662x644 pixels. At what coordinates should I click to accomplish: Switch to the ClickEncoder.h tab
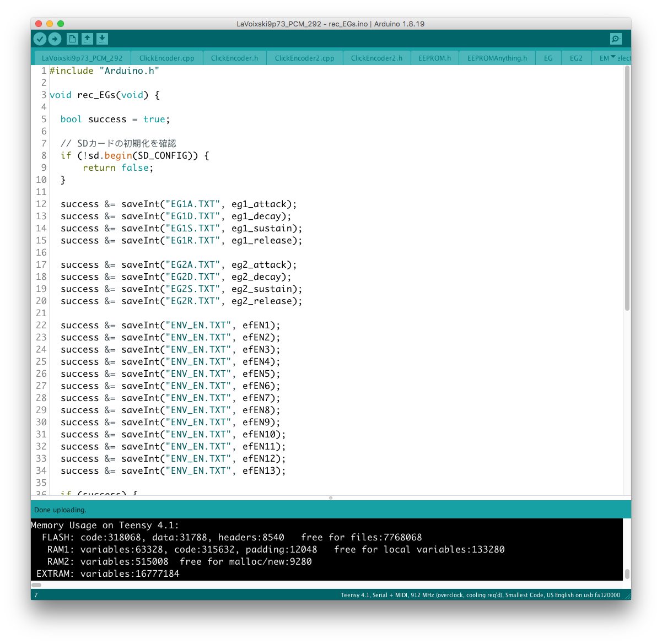[x=234, y=58]
